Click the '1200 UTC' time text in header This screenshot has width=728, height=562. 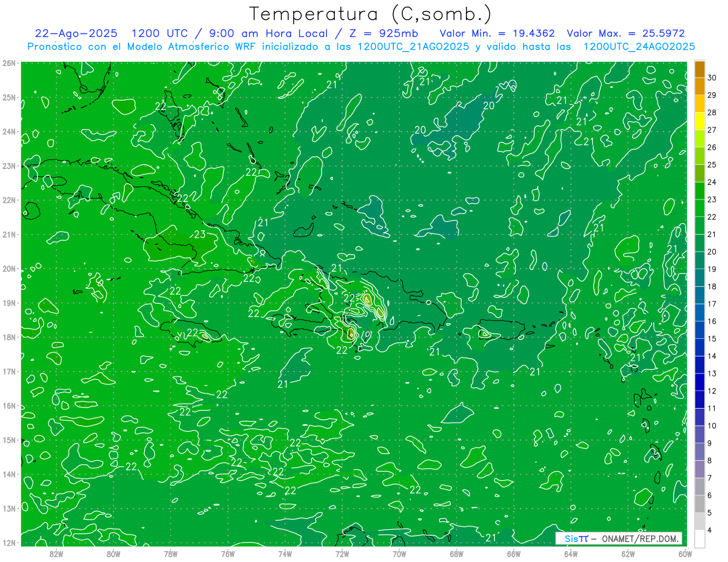[161, 33]
